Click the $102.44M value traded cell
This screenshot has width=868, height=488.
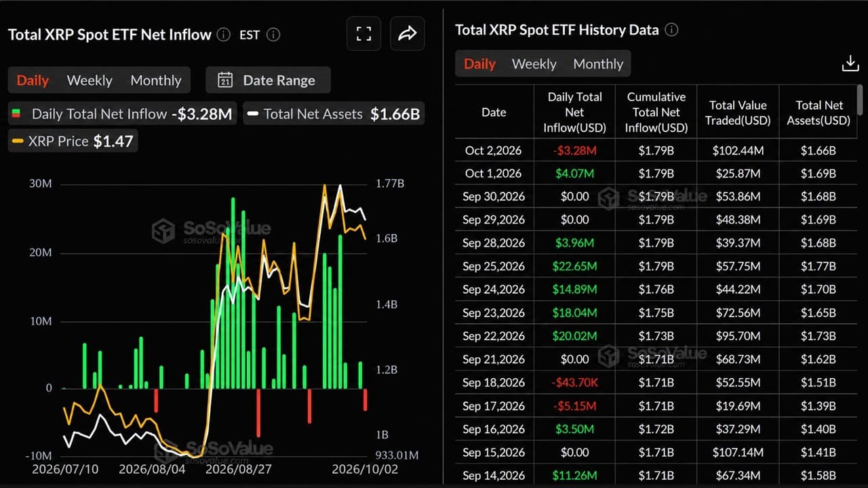738,150
